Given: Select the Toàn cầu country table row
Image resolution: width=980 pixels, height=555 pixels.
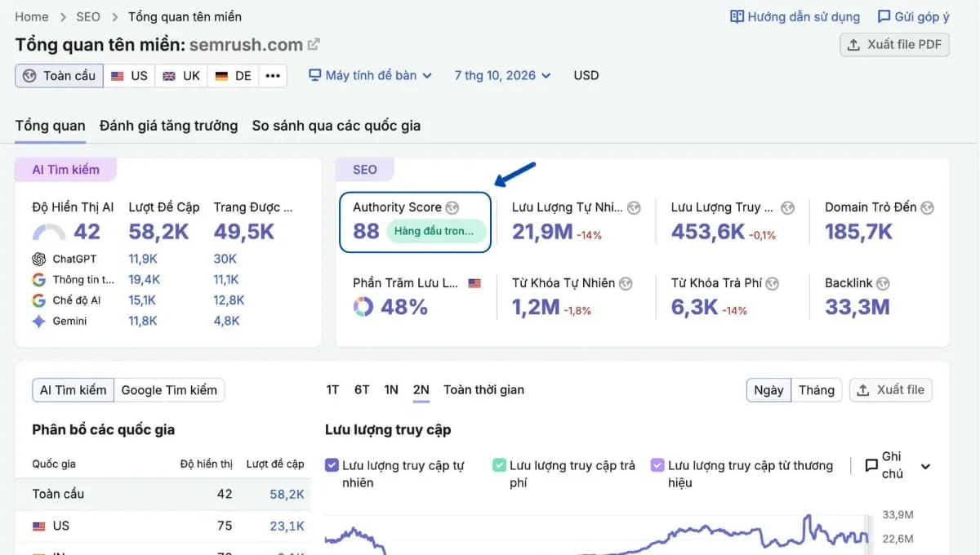Looking at the screenshot, I should (x=163, y=494).
